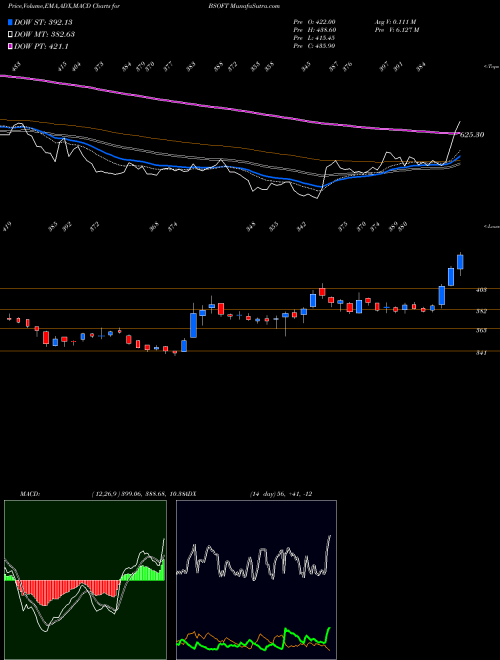The image size is (500, 660).
Task: Select the 'DOW PT: 421.1' label
Action: click(x=41, y=47)
